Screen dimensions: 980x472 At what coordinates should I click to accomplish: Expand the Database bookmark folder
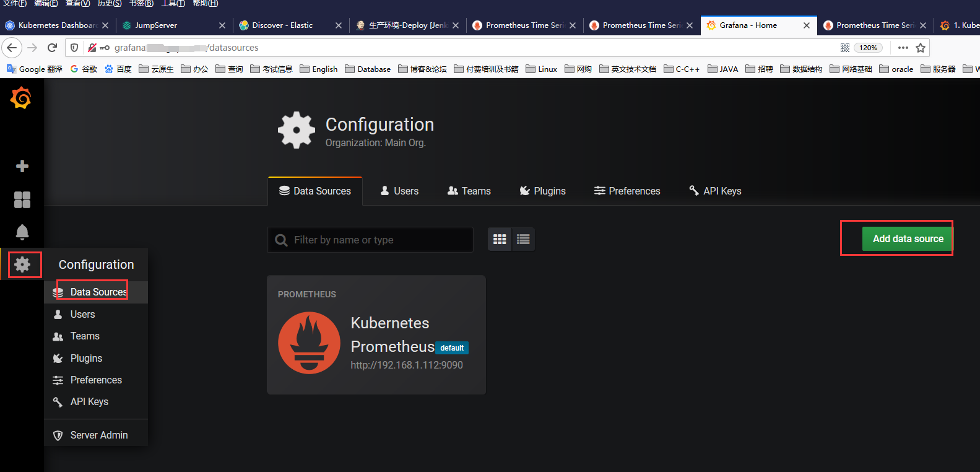click(x=368, y=69)
